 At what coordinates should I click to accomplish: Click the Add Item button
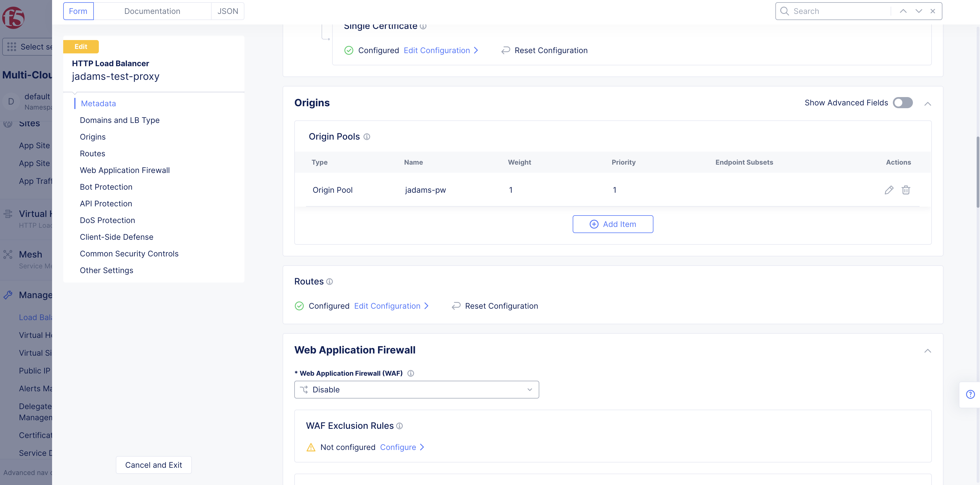click(x=613, y=224)
